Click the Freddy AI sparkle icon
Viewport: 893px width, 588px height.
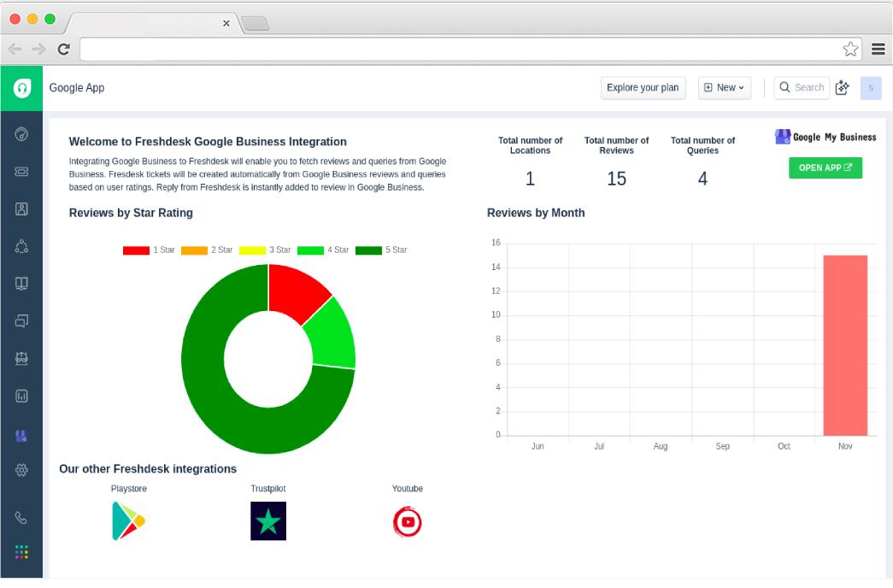point(843,88)
